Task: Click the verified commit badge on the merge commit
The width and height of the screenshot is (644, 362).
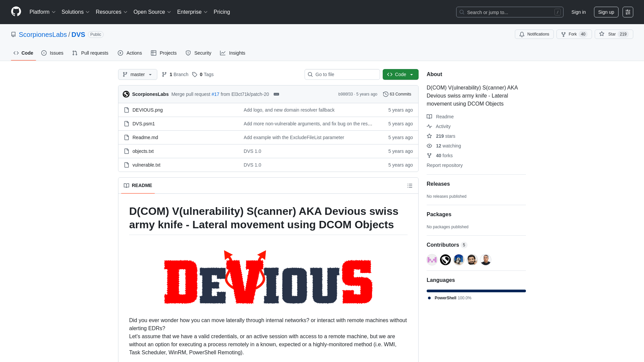Action: point(276,94)
